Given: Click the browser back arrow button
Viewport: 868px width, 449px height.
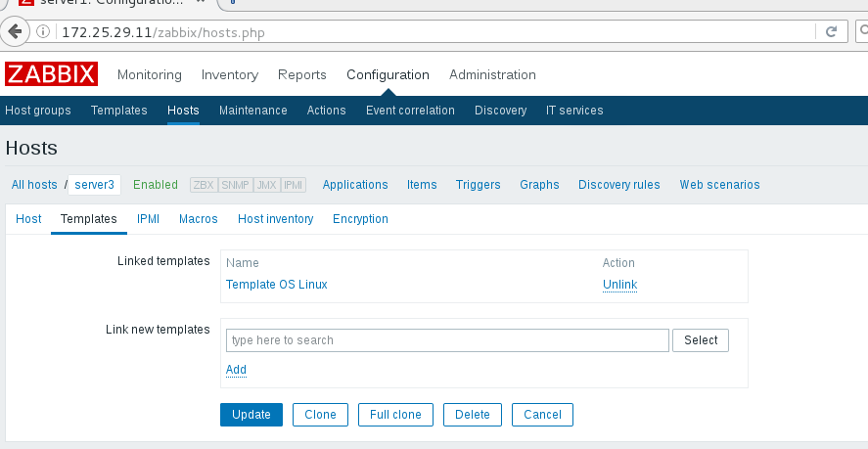Looking at the screenshot, I should tap(15, 31).
